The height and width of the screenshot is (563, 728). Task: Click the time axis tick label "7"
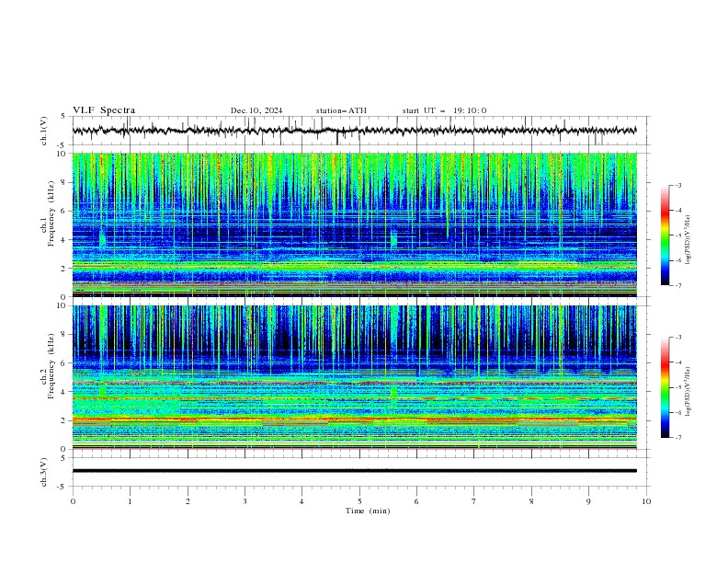pos(474,501)
